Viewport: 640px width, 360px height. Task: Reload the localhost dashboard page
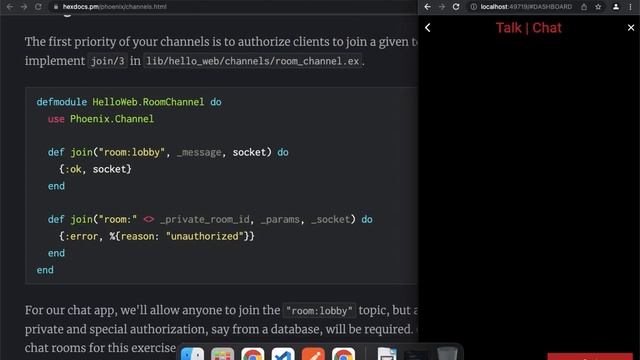(x=456, y=7)
